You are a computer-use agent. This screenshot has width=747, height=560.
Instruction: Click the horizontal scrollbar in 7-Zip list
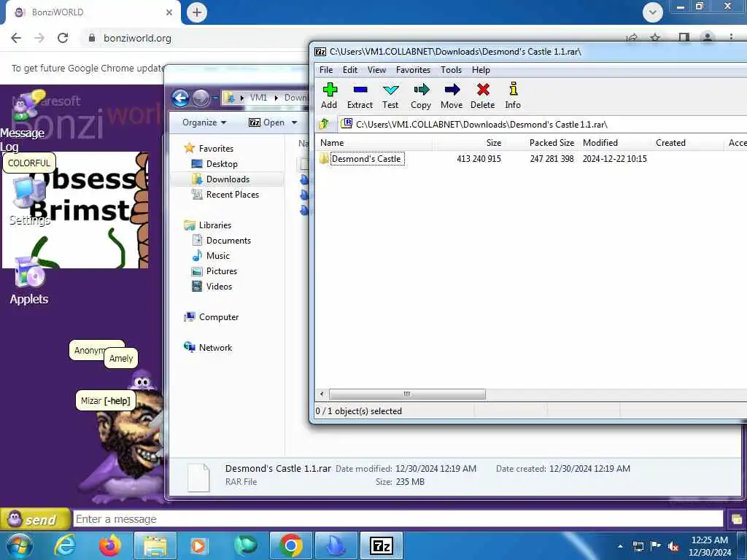407,394
